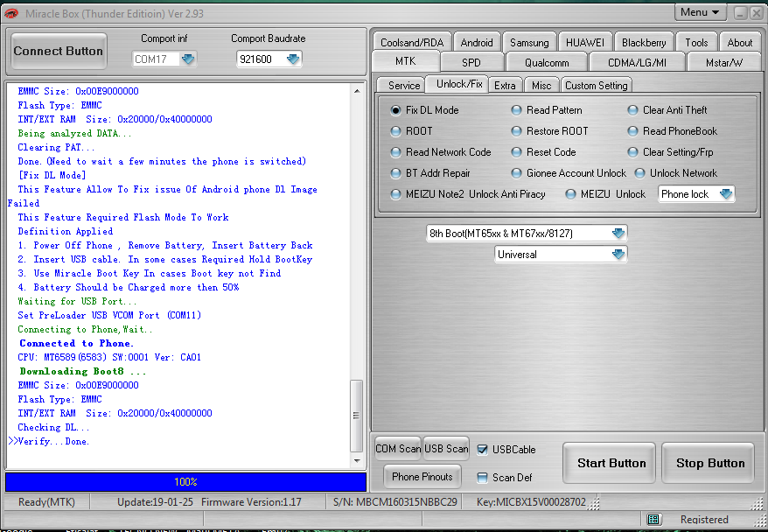The image size is (768, 532).
Task: Select the Fix DL Mode radio button
Action: pos(395,110)
